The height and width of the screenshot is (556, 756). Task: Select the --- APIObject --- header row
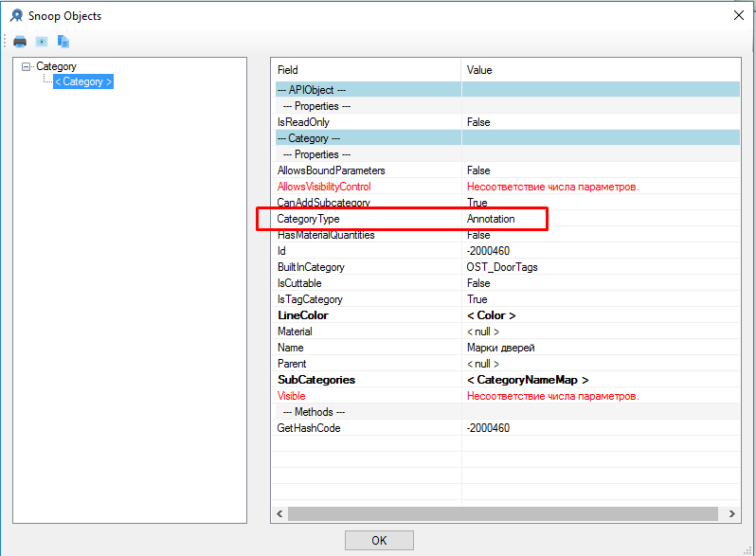pos(508,90)
